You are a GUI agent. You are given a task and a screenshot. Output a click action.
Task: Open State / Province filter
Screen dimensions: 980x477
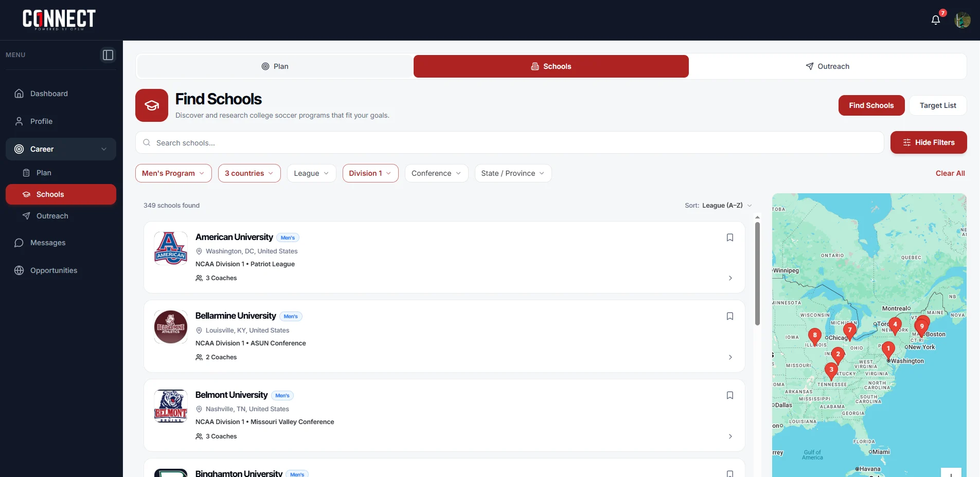click(x=513, y=173)
